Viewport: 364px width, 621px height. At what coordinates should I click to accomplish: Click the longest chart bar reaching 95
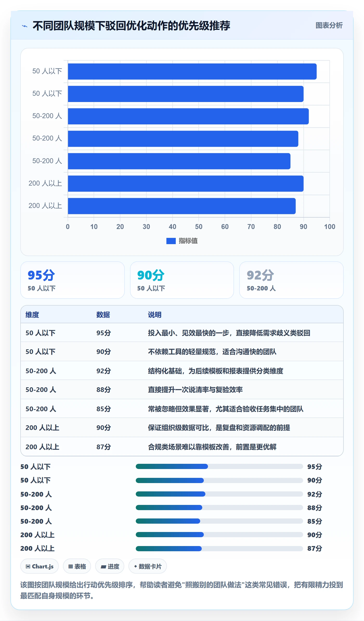point(192,72)
